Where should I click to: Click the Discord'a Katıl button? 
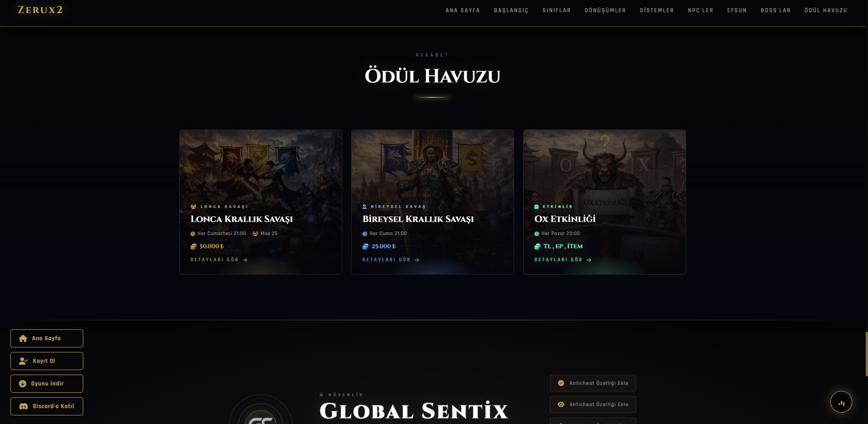(47, 406)
